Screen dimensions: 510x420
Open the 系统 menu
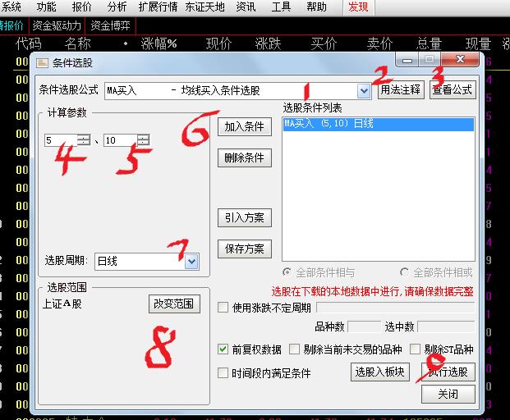pyautogui.click(x=11, y=7)
